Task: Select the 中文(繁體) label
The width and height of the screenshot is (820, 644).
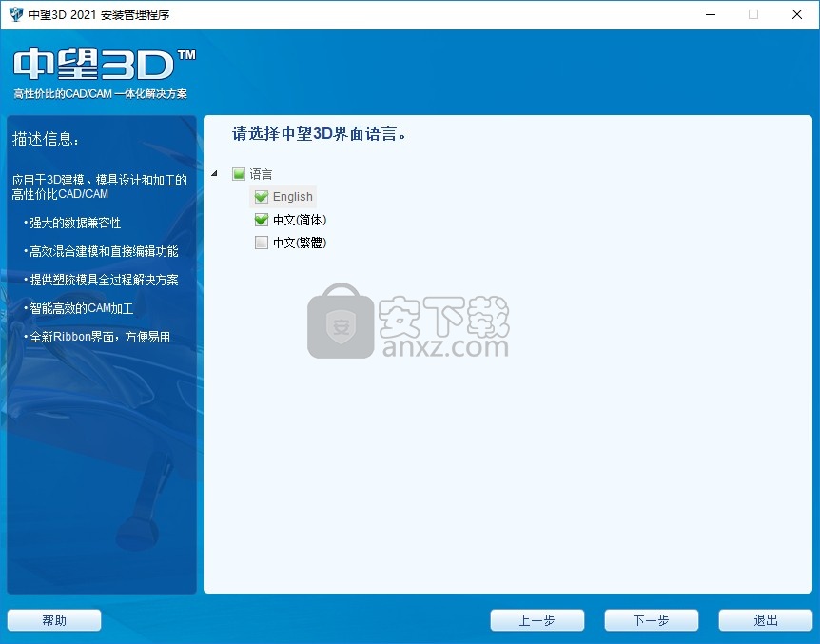Action: click(x=300, y=243)
